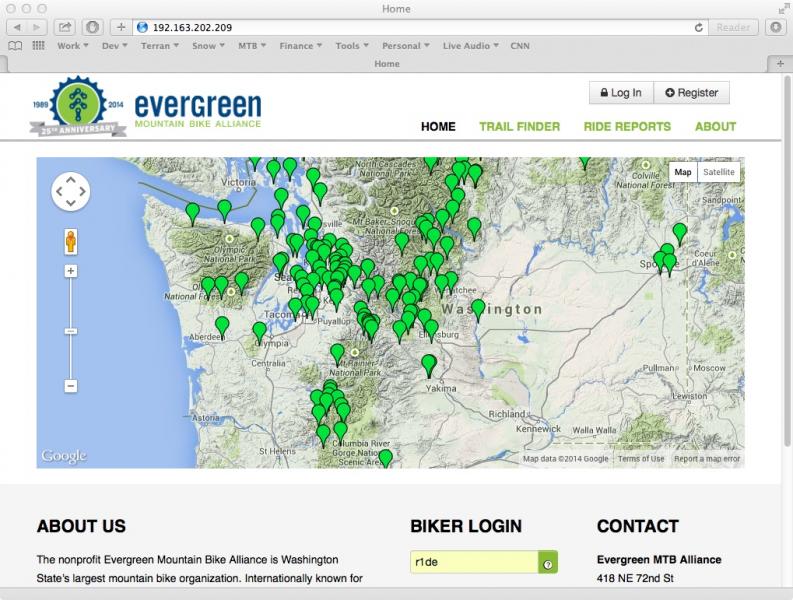Viewport: 793px width, 600px height.
Task: Expand the Finance bookmarks folder
Action: [x=300, y=46]
